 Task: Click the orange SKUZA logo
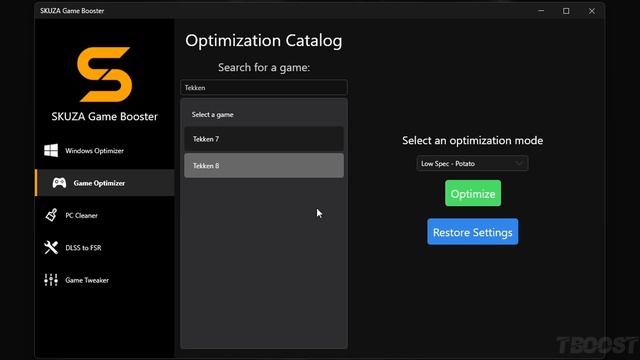[x=104, y=74]
